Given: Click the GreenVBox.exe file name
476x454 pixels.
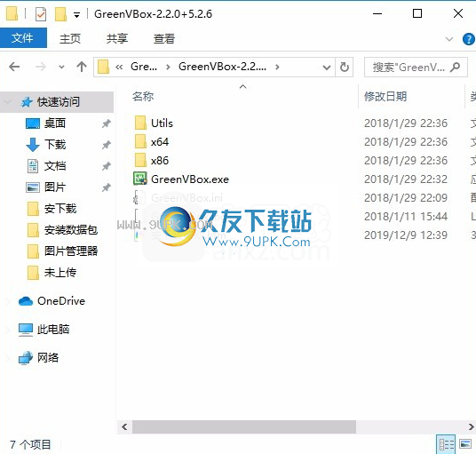Looking at the screenshot, I should pyautogui.click(x=190, y=179).
